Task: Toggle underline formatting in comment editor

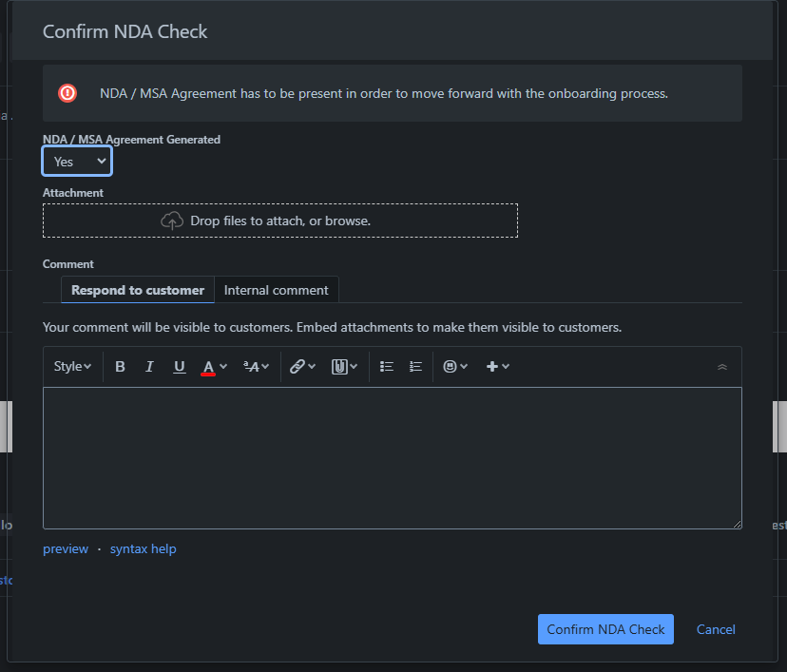Action: (180, 367)
